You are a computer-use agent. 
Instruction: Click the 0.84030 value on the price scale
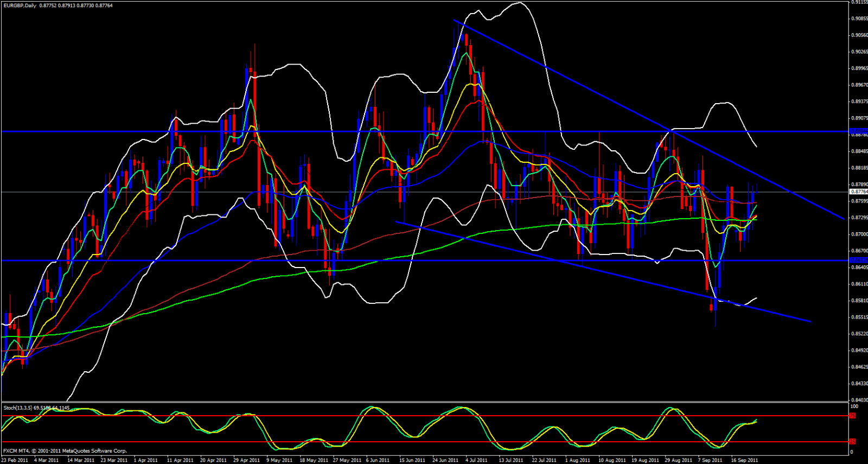click(859, 400)
